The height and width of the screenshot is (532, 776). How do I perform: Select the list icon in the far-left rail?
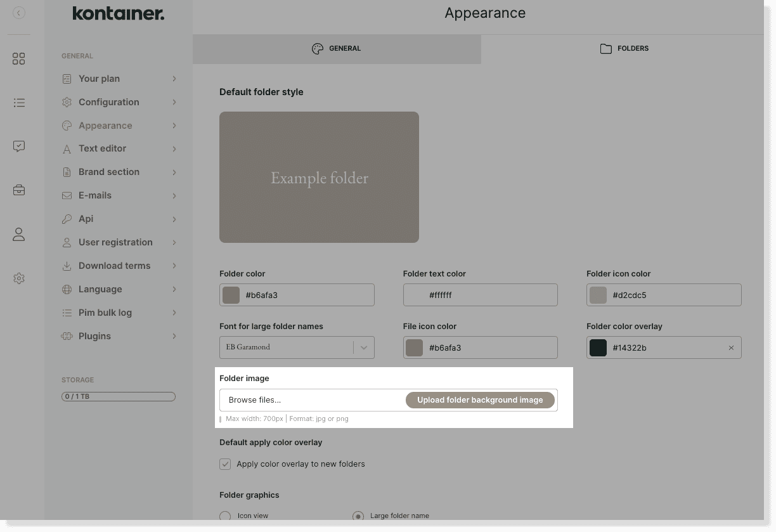(x=18, y=102)
